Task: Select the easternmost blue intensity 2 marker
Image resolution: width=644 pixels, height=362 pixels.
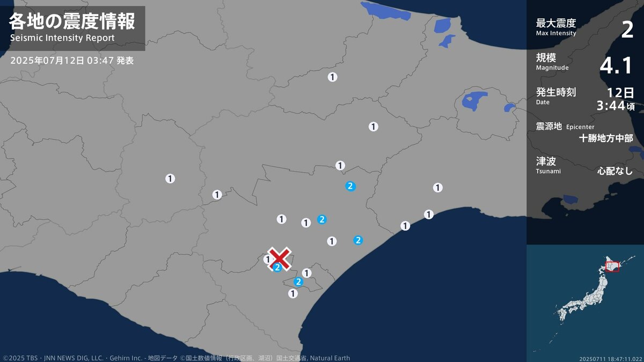Action: click(358, 240)
